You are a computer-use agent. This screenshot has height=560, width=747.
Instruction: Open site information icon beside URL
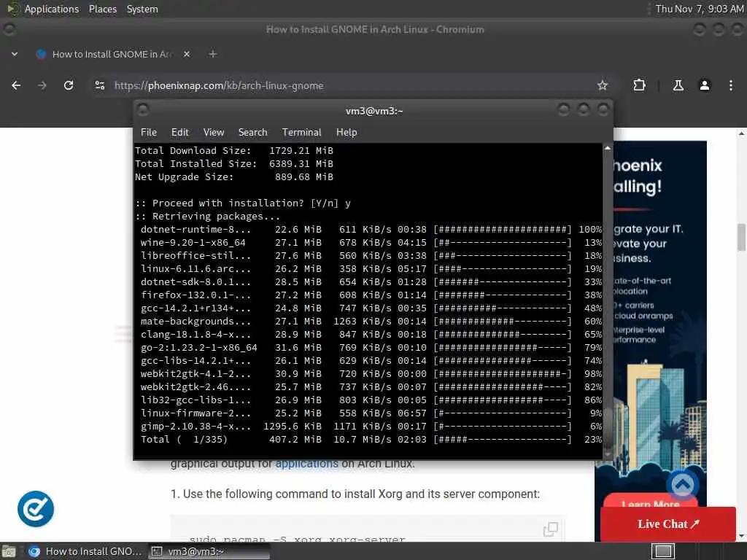point(100,86)
